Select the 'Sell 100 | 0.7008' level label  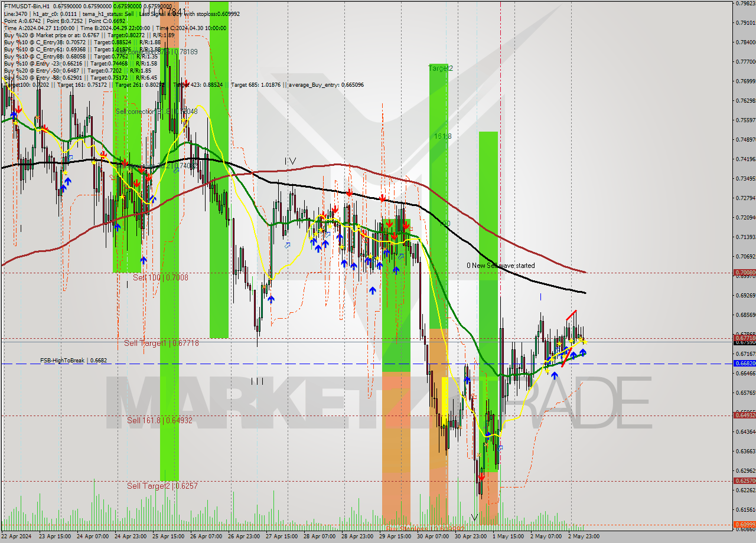point(161,277)
